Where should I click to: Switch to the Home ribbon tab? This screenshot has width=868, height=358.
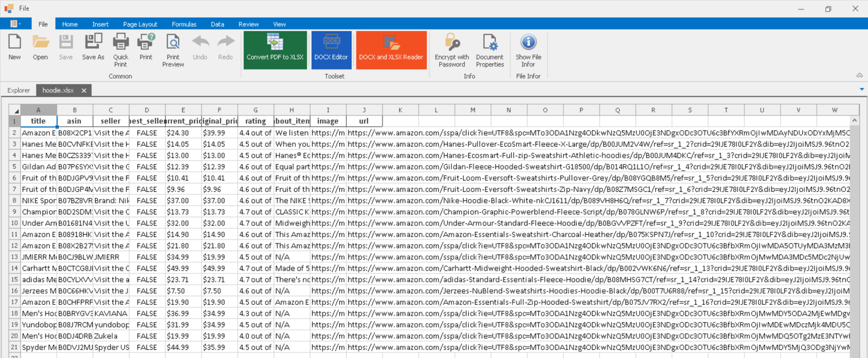(70, 24)
